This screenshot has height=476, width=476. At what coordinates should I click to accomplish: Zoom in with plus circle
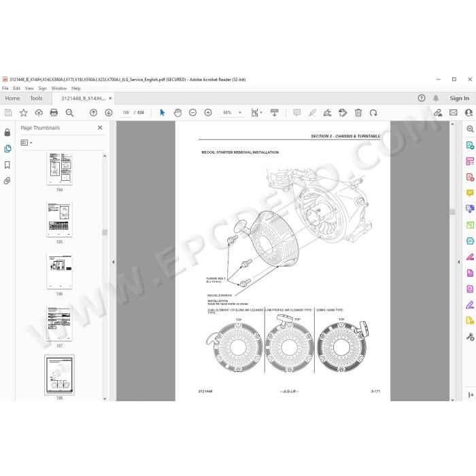208,113
